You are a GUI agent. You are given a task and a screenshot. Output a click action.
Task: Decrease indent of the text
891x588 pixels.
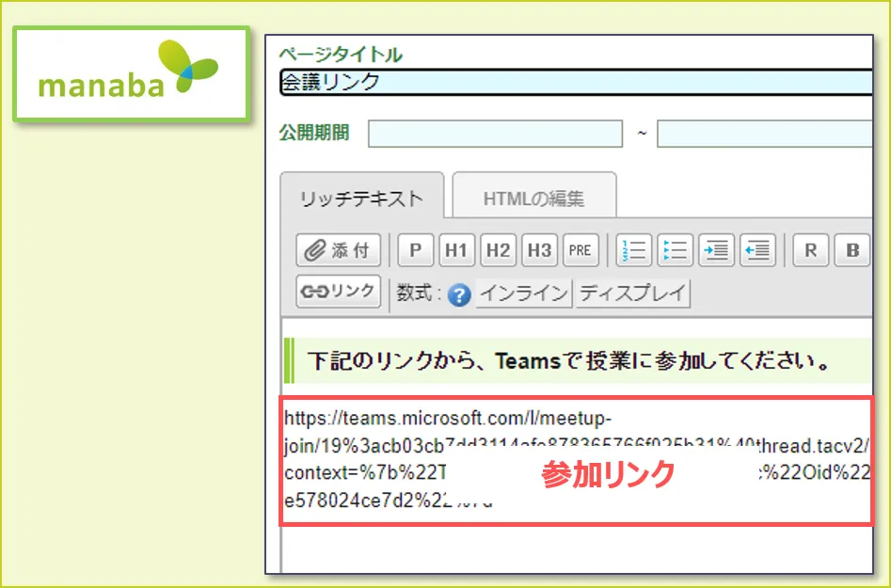(757, 250)
